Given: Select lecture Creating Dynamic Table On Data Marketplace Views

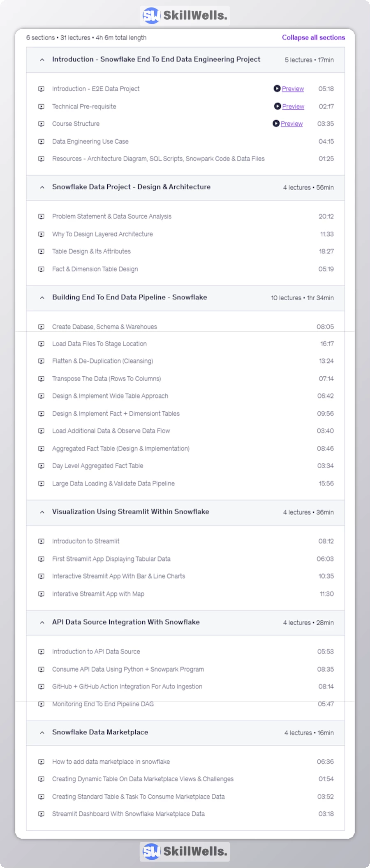Looking at the screenshot, I should [x=143, y=779].
